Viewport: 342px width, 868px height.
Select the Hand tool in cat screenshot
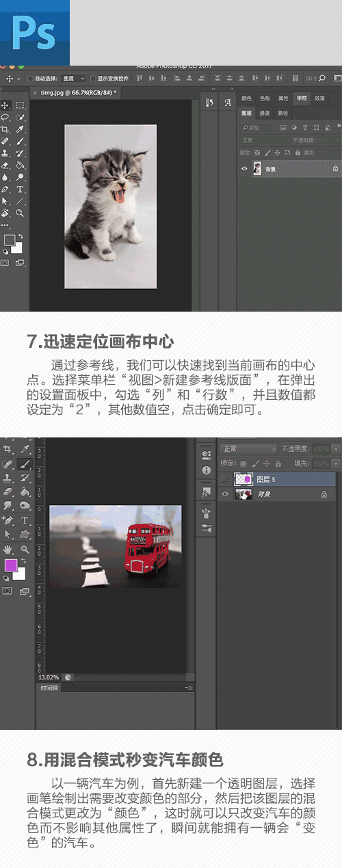tap(5, 213)
